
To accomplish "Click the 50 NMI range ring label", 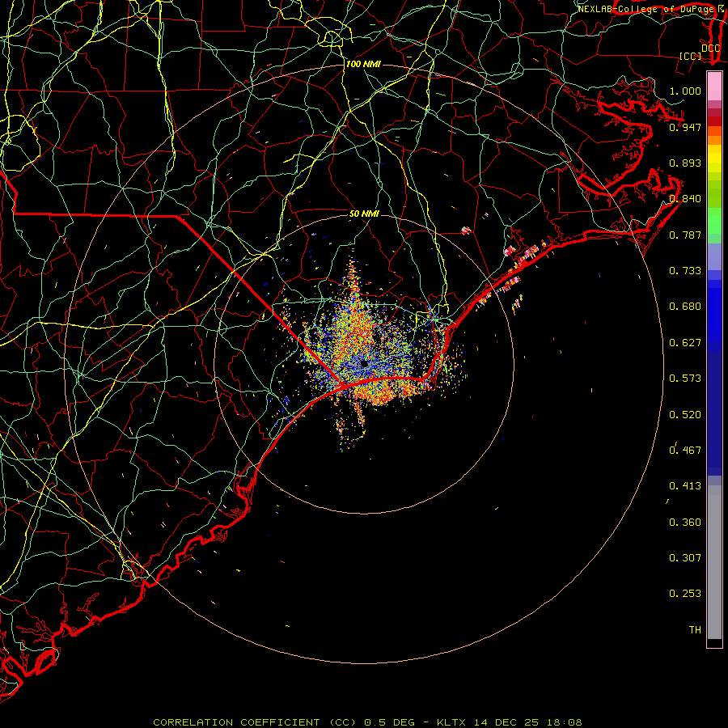I will coord(364,214).
